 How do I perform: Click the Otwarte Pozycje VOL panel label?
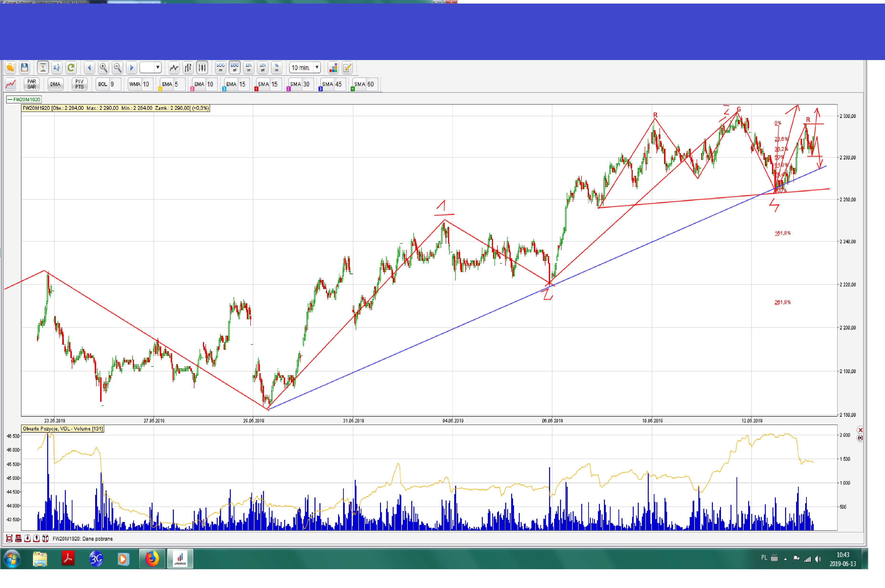(x=62, y=429)
